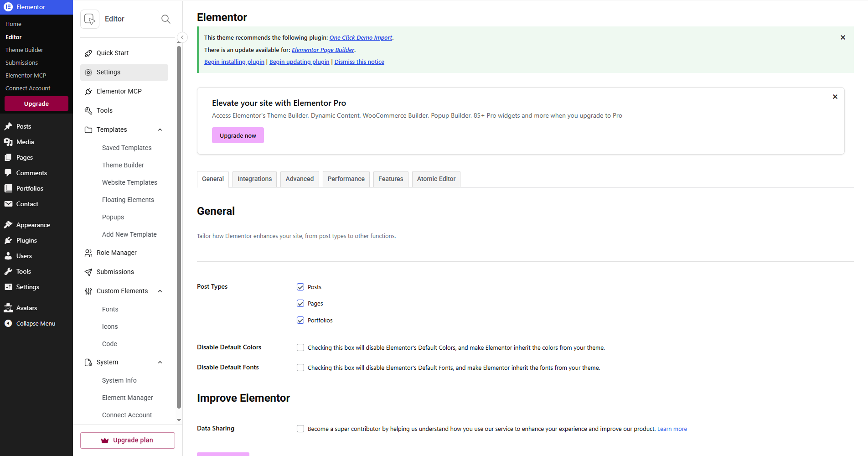Click the Submissions paper plane icon
This screenshot has height=456, width=868.
pos(88,272)
